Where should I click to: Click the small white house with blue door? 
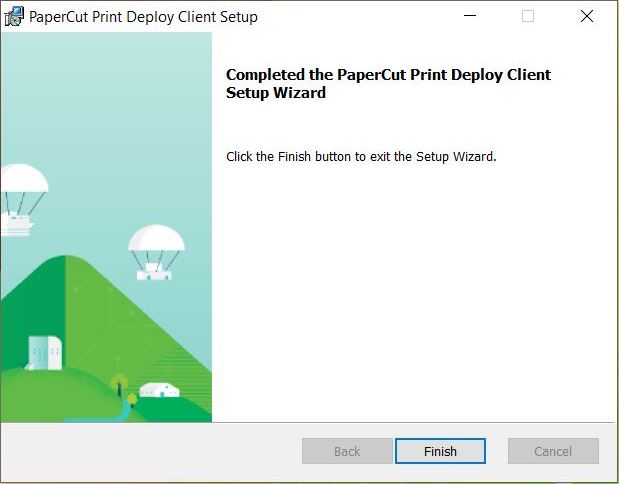[x=159, y=390]
